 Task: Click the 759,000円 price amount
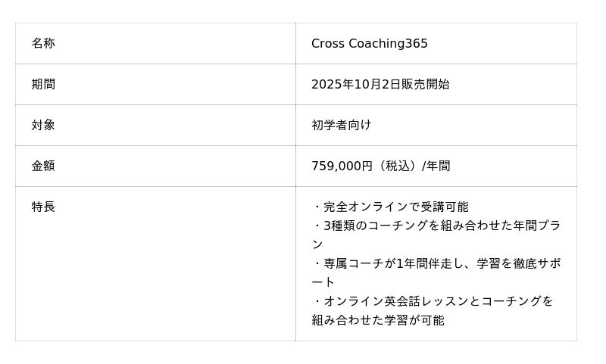pyautogui.click(x=342, y=166)
